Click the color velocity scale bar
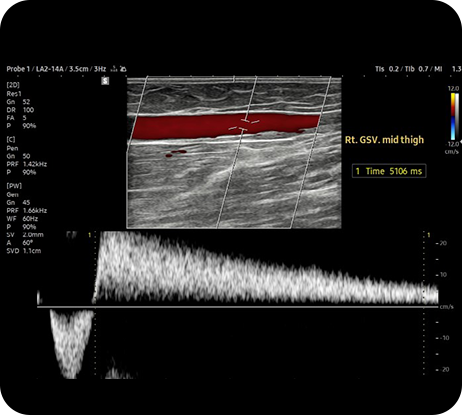The width and height of the screenshot is (462, 415). click(x=453, y=116)
